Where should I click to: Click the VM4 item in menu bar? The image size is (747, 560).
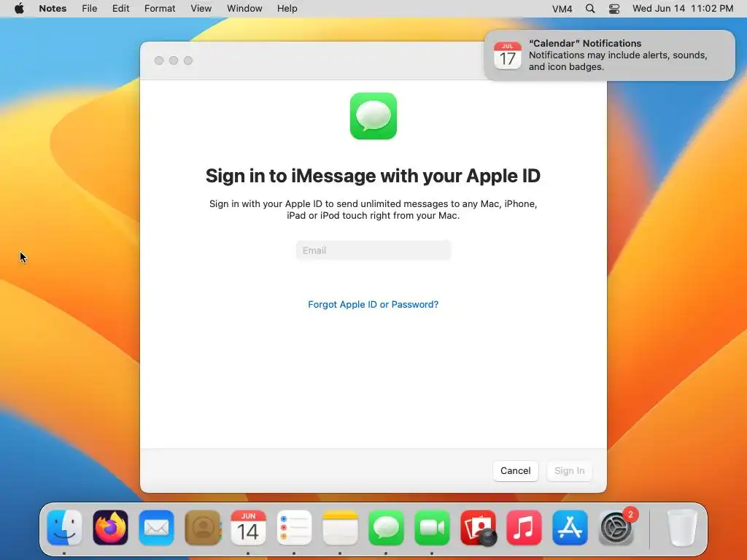coord(562,9)
